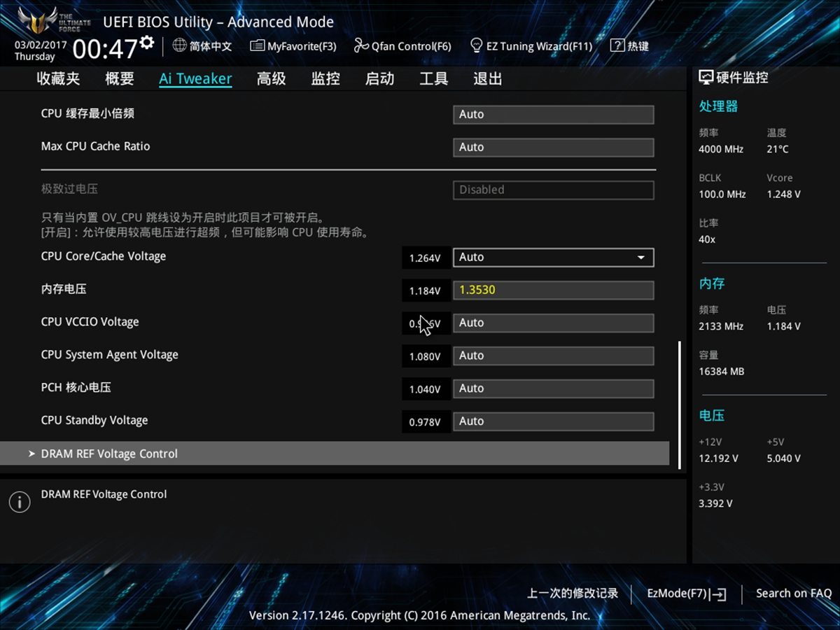The height and width of the screenshot is (630, 840).
Task: Click the scrollbar beside the settings list
Action: 678,399
